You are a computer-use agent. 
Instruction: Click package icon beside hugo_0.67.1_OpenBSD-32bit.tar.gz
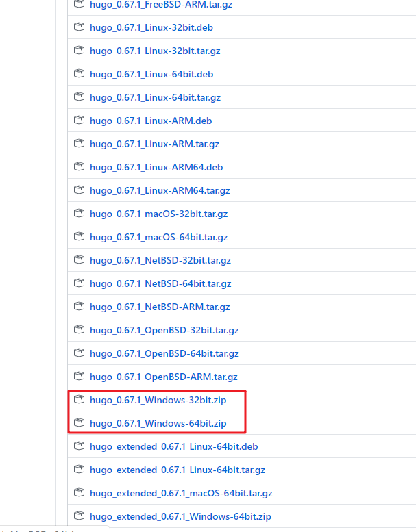pos(79,330)
